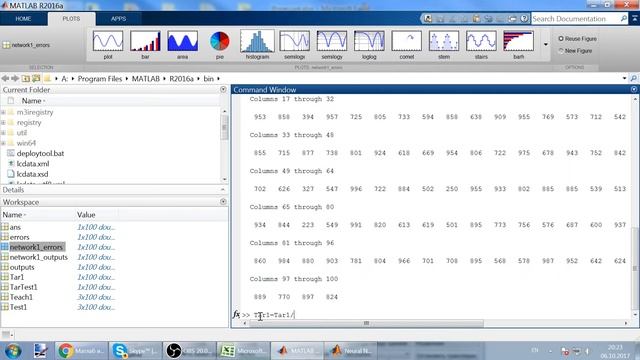
Task: Click MATLAB in the path breadcrumb
Action: pyautogui.click(x=146, y=78)
